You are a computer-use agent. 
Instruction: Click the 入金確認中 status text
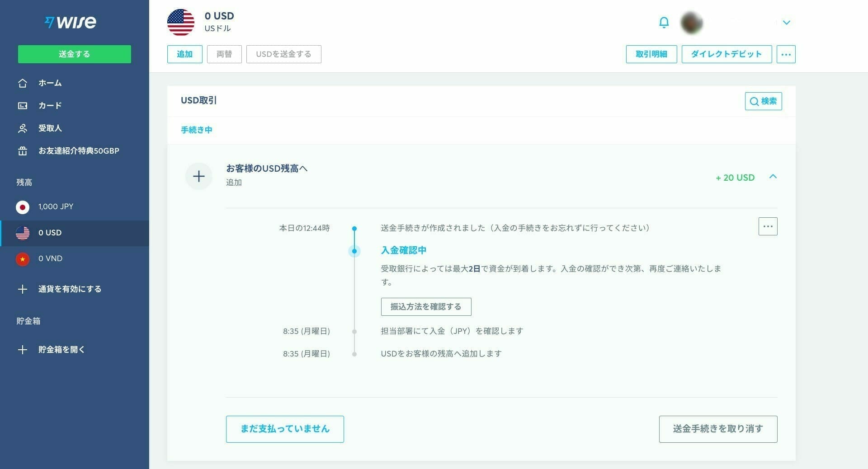pyautogui.click(x=404, y=250)
